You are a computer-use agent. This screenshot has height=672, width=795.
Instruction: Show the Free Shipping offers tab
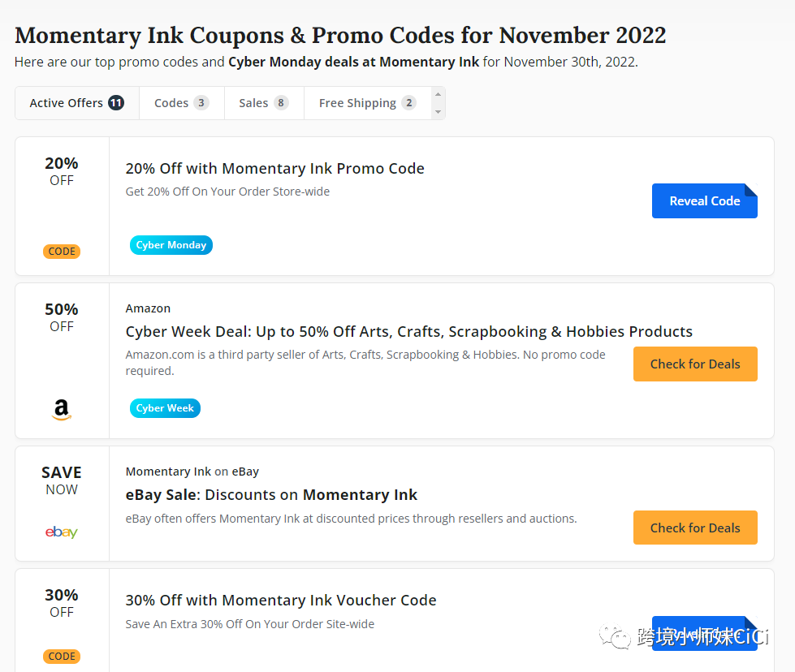point(367,103)
